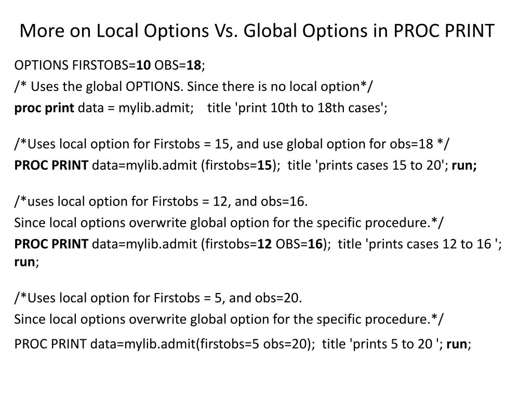Viewport: 532px width, 399px height.
Task: Click the title 'print 10th to 18th cases'
Action: 297,108
